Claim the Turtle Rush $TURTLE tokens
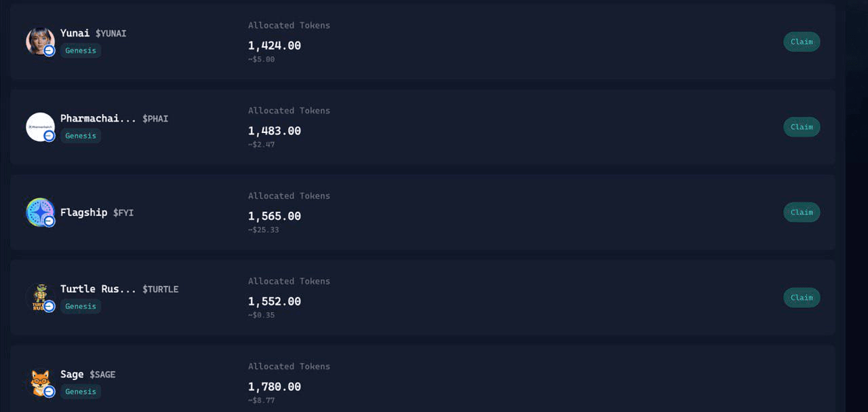 [802, 297]
